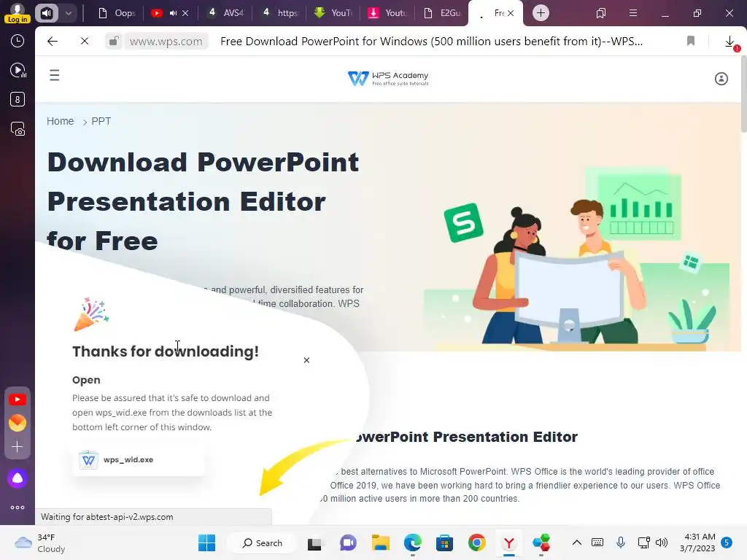Switch to the green YouTube downloader tab

click(x=333, y=13)
